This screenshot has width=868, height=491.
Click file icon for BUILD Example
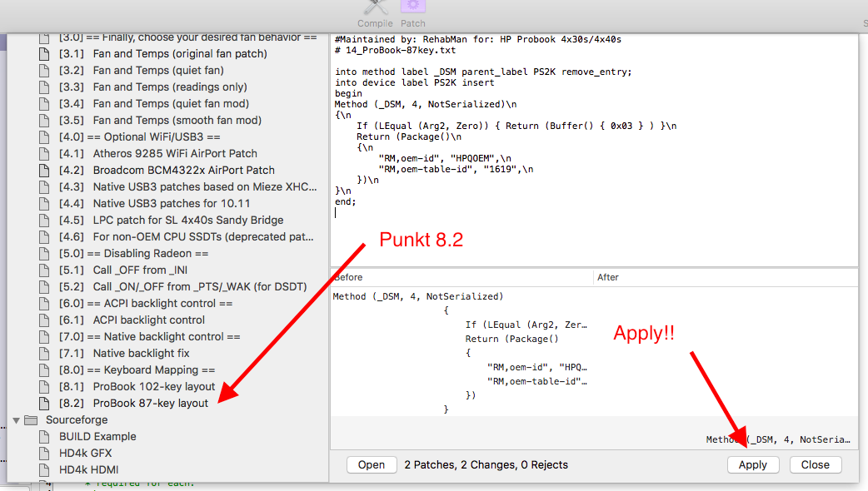(44, 437)
